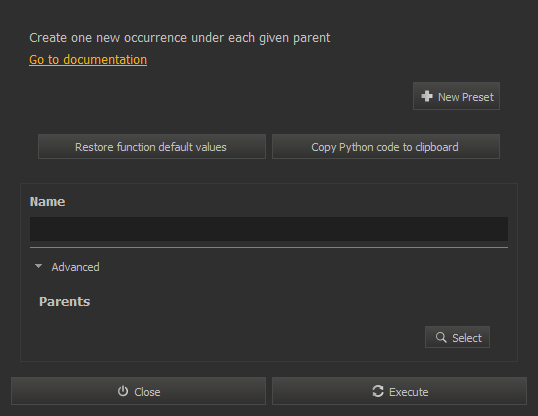This screenshot has height=416, width=538.
Task: Click the Execute button text label
Action: (x=409, y=392)
